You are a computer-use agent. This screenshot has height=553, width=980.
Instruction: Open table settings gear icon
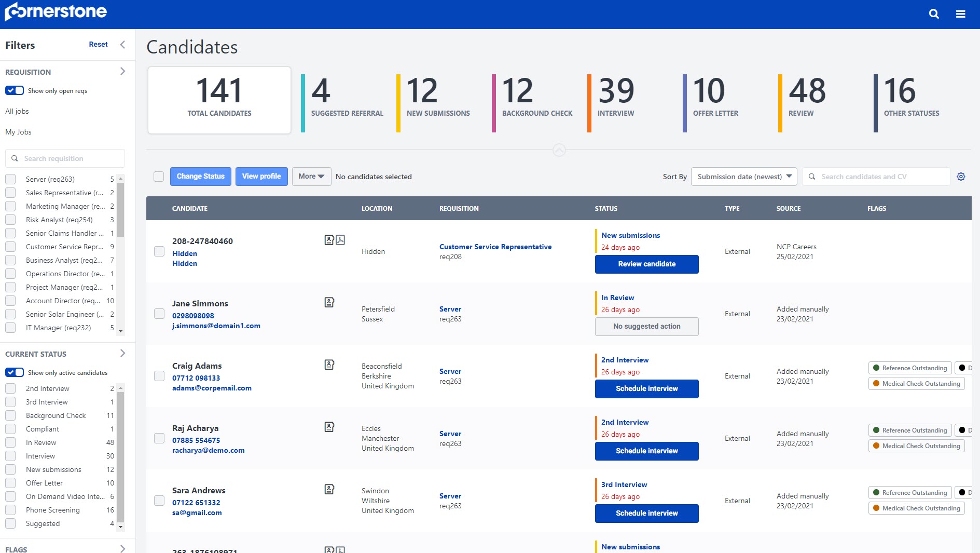click(x=961, y=177)
